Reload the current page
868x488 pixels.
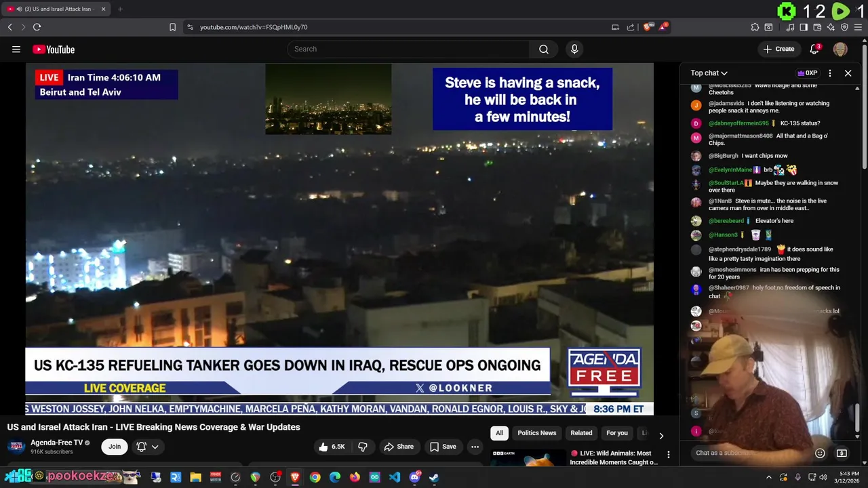tap(37, 27)
